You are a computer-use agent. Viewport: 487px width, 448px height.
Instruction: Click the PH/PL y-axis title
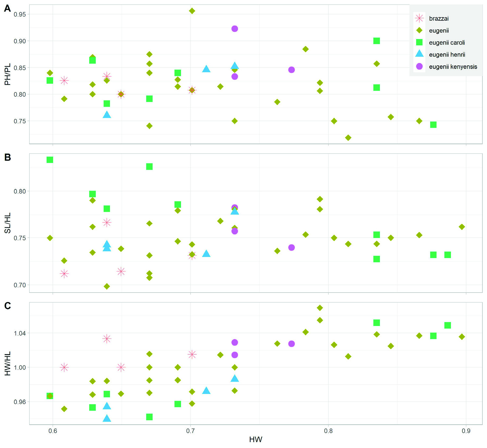[x=7, y=74]
